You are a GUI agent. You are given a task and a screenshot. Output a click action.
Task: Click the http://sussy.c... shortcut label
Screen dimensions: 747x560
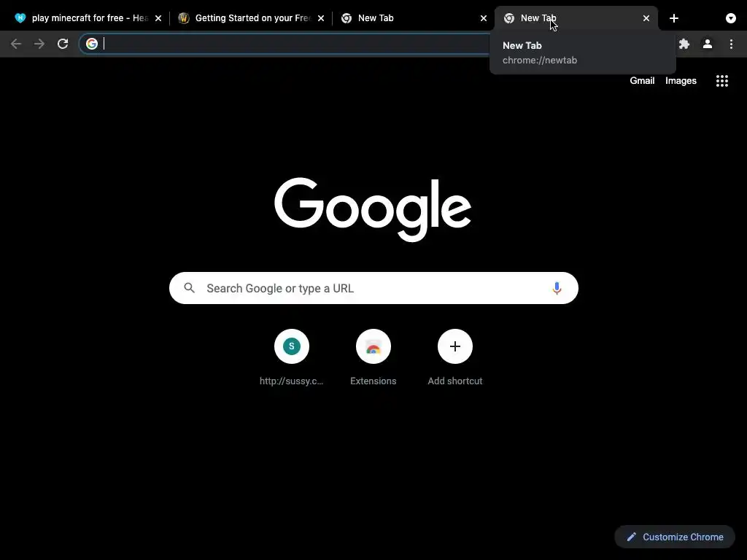click(292, 381)
